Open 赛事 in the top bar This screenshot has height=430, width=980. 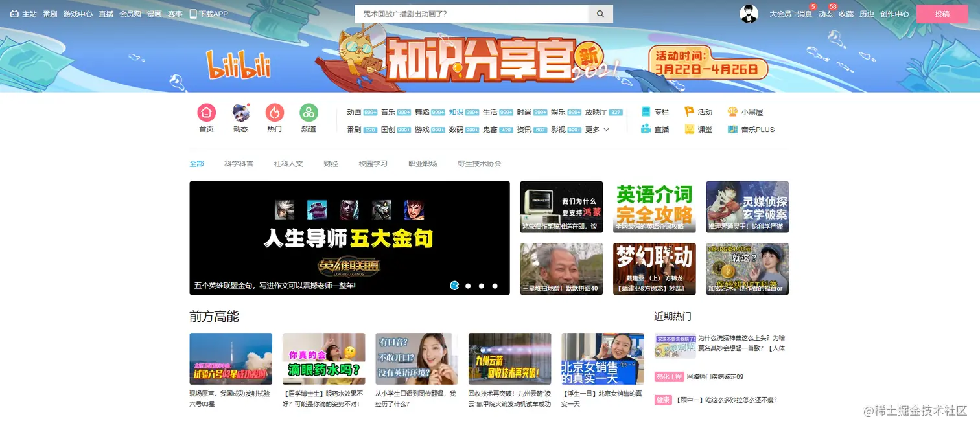(x=175, y=14)
